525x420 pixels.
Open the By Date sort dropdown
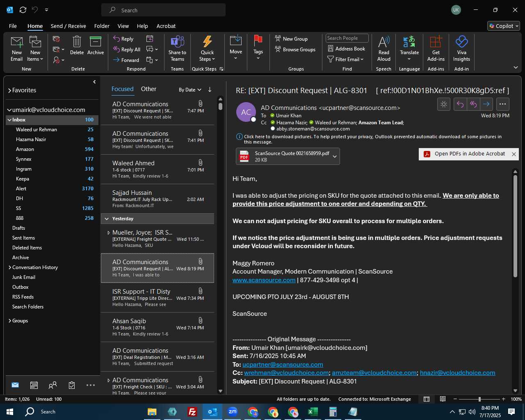coord(190,89)
